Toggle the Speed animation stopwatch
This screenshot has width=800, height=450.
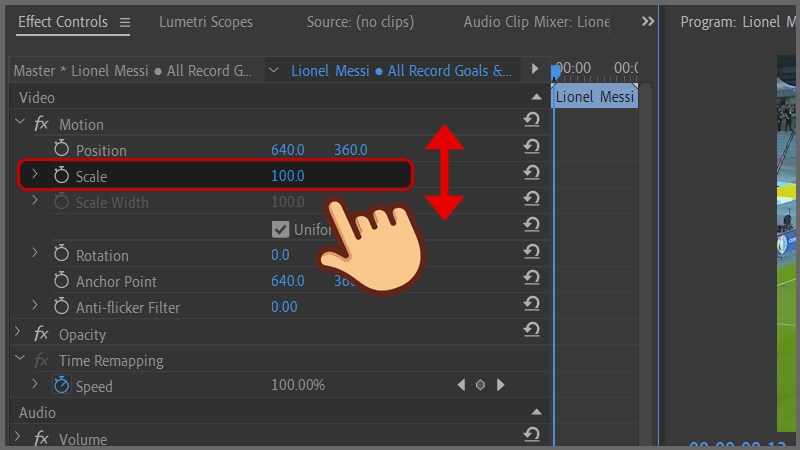coord(61,385)
